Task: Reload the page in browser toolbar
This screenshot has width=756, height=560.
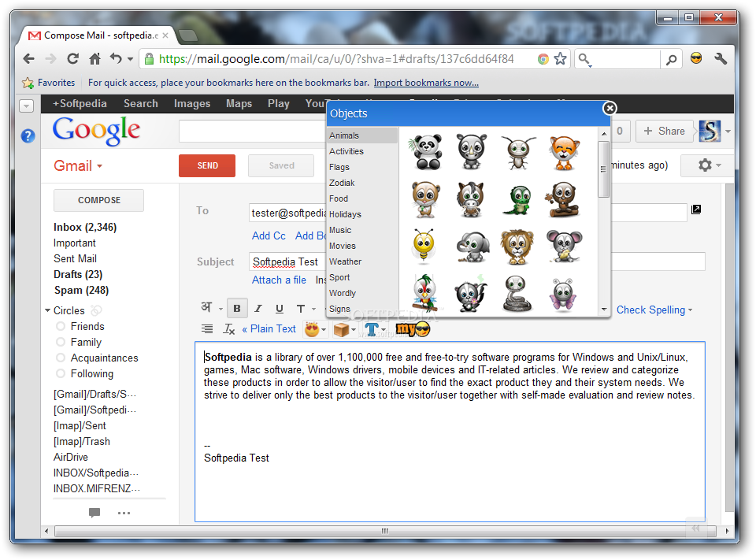Action: click(72, 59)
